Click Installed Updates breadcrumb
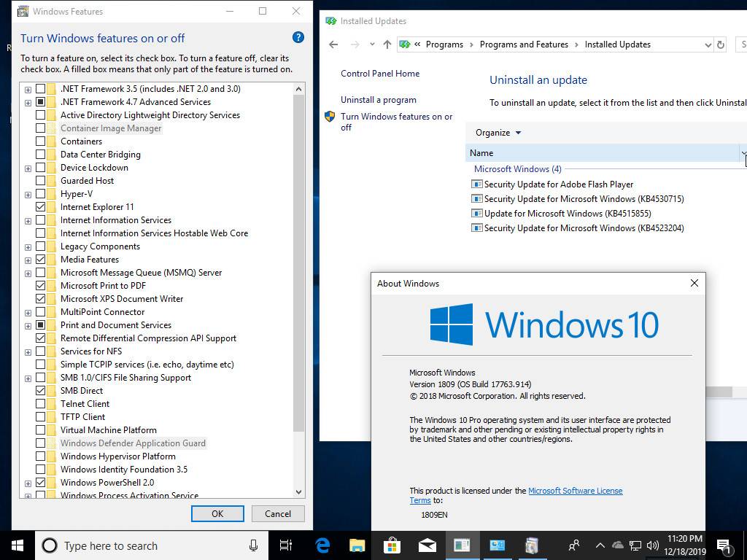 [x=617, y=44]
